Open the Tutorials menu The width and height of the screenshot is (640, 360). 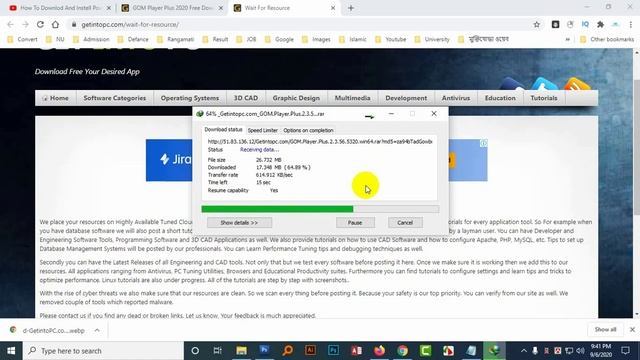(x=544, y=98)
